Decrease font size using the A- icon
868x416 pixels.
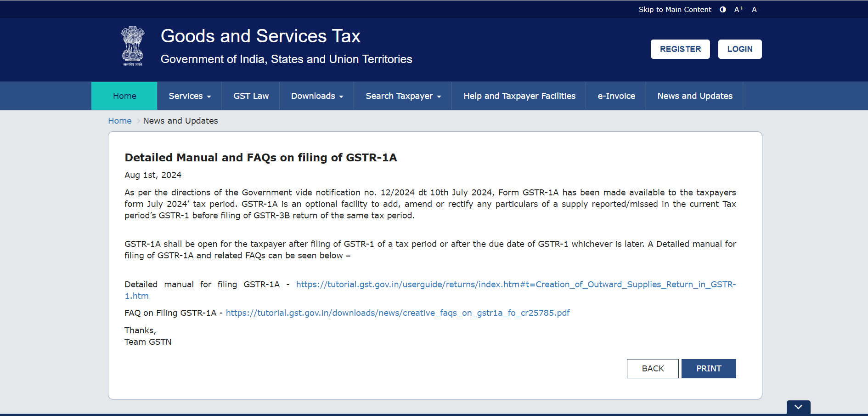(755, 9)
